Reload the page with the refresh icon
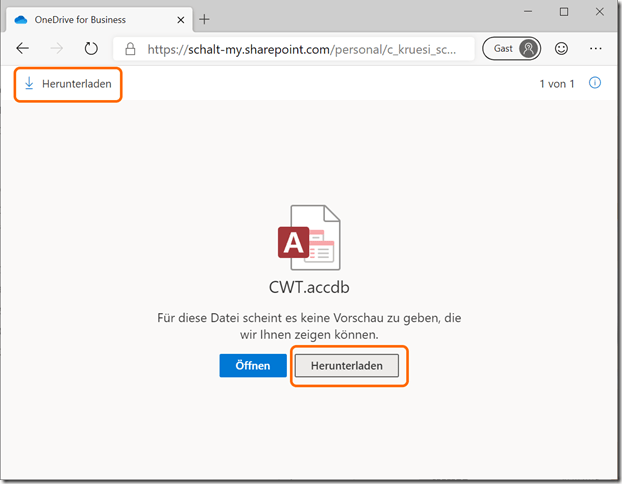The height and width of the screenshot is (484, 622). pyautogui.click(x=91, y=48)
